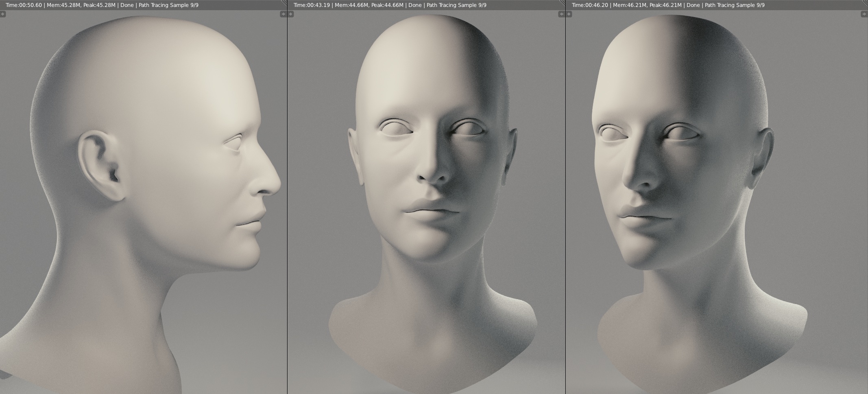
Task: Click the front-facing head render viewport
Action: point(426,202)
